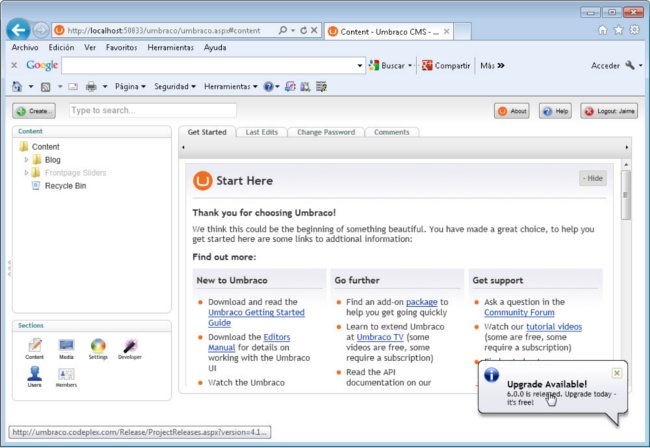Close the Content - Umbraco CMS tab
This screenshot has width=650, height=448.
(446, 31)
